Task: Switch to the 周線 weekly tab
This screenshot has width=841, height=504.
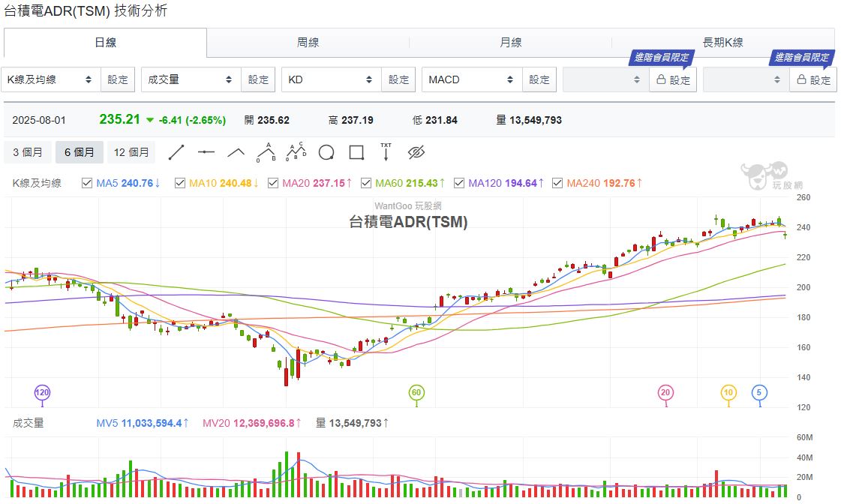Action: (308, 43)
